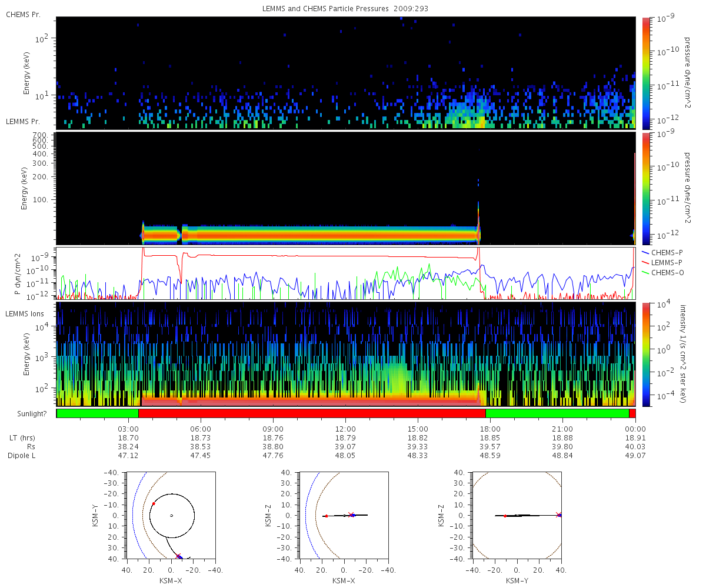This screenshot has height=588, width=706.
Task: Click the LEMMS Ions intensity color bar
Action: (645, 354)
